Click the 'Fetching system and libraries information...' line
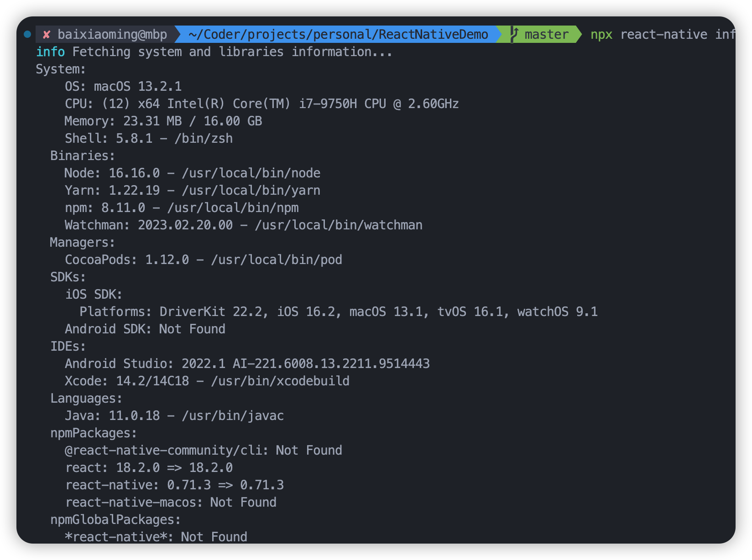Viewport: 752px width, 560px height. [x=232, y=52]
